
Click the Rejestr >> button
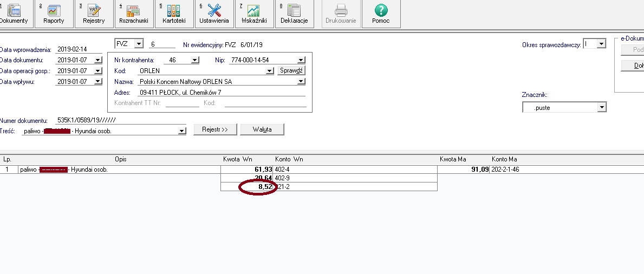[214, 130]
